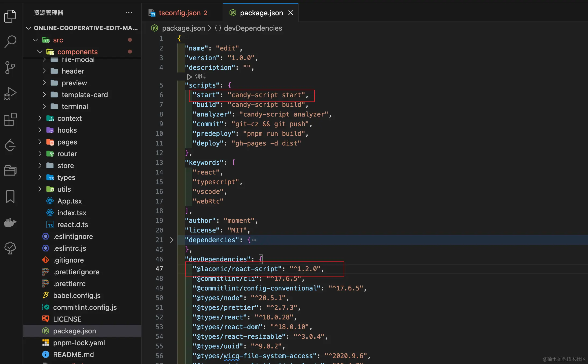588x364 pixels.
Task: Expand the folded dependencies block
Action: (171, 240)
